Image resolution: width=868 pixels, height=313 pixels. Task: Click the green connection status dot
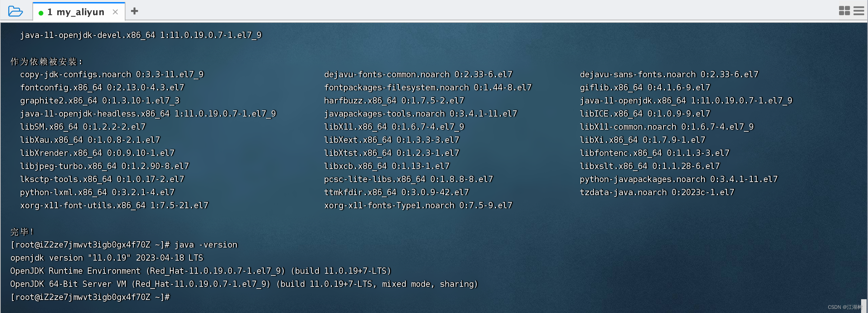coord(41,13)
